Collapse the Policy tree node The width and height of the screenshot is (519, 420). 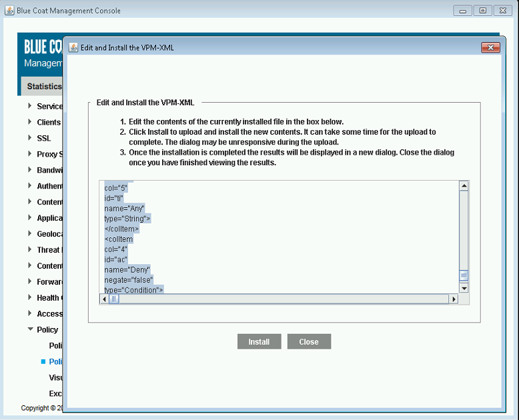(30, 329)
